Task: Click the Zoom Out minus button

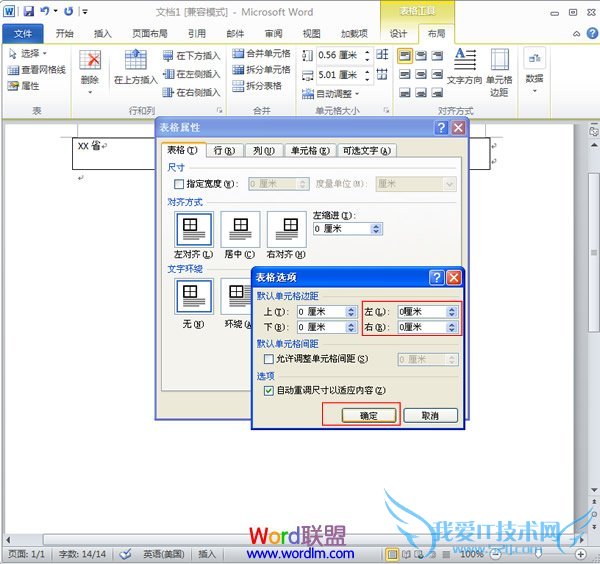Action: coord(495,553)
